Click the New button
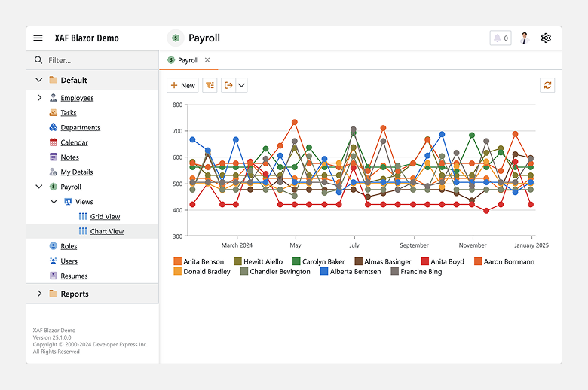 pos(182,85)
